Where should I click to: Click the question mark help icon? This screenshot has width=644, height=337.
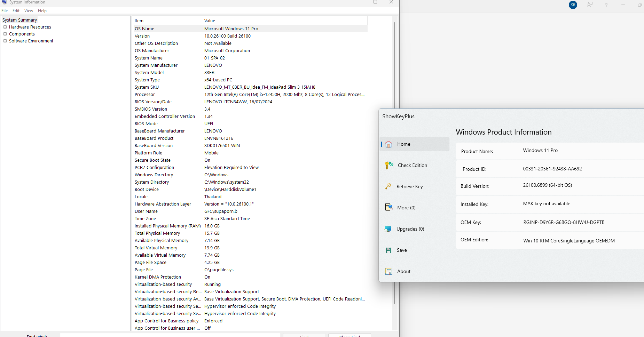pos(606,5)
